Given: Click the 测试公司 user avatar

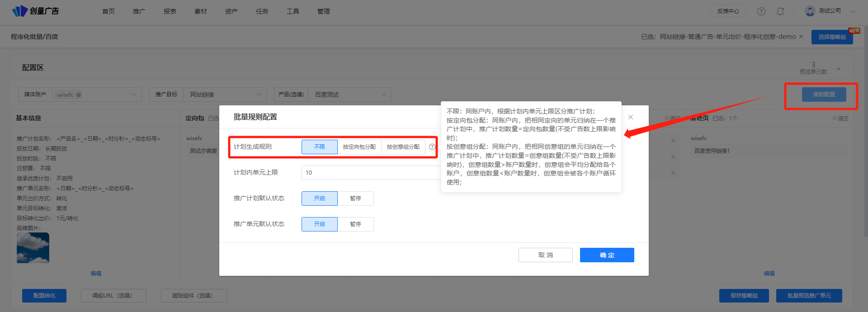Looking at the screenshot, I should [x=810, y=11].
